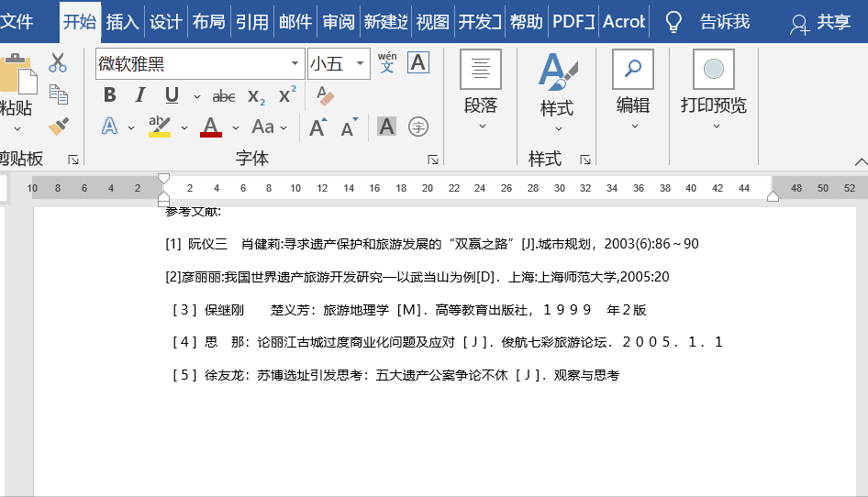Screen dimensions: 868x497
Task: Click reference [5] 徐友龙 line
Action: point(395,375)
